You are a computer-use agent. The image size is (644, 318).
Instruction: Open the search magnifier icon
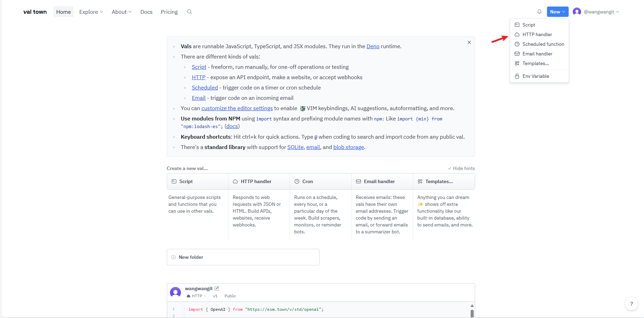189,12
